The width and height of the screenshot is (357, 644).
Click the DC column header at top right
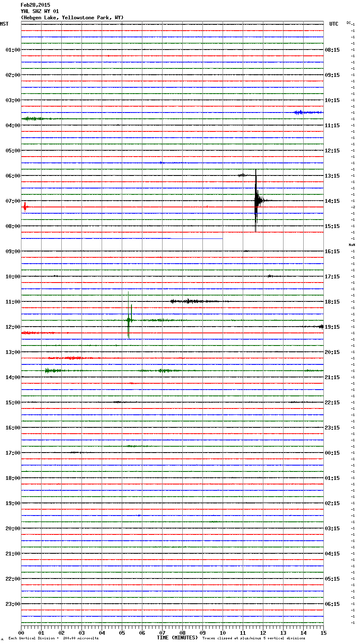pyautogui.click(x=349, y=23)
